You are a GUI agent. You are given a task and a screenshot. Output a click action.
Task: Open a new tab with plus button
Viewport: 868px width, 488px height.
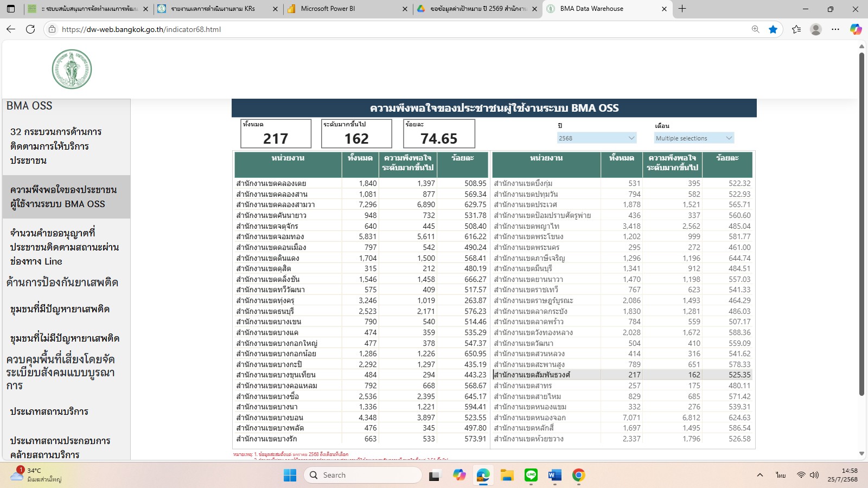pos(682,9)
